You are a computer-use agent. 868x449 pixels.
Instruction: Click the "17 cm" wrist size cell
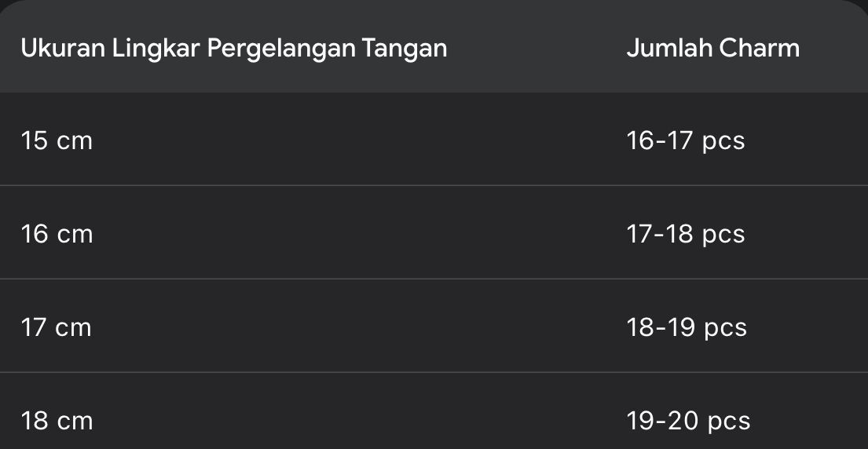[57, 327]
